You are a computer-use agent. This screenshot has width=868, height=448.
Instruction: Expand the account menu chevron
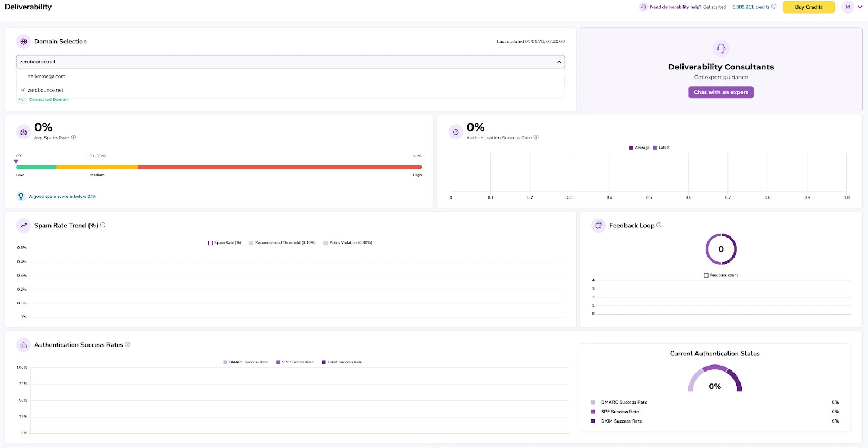(x=860, y=7)
